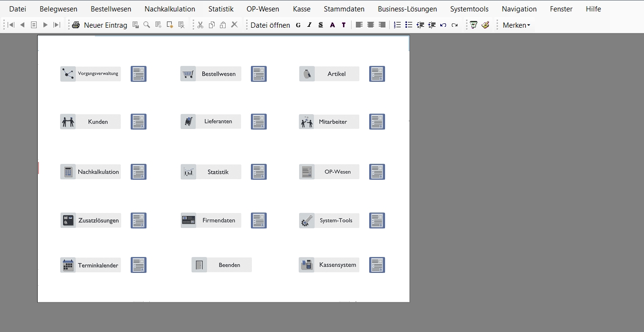This screenshot has width=644, height=332.
Task: Click the Kunden button
Action: pyautogui.click(x=91, y=121)
